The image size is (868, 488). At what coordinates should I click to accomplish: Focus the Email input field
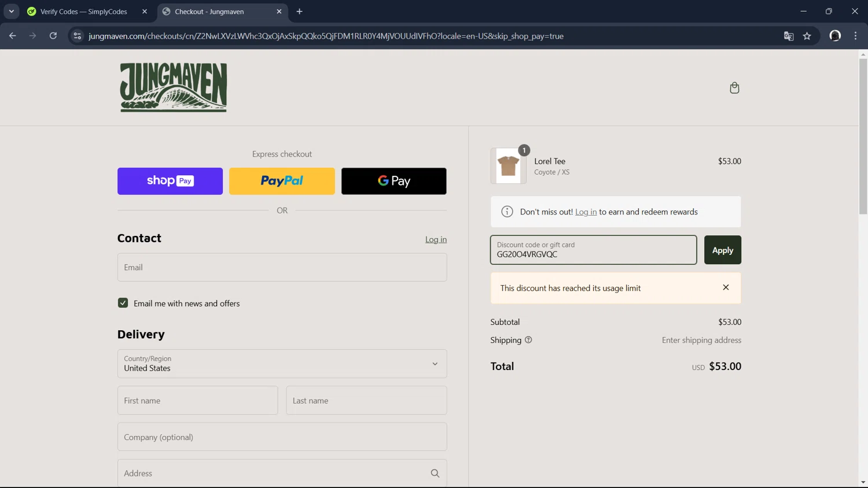[282, 267]
